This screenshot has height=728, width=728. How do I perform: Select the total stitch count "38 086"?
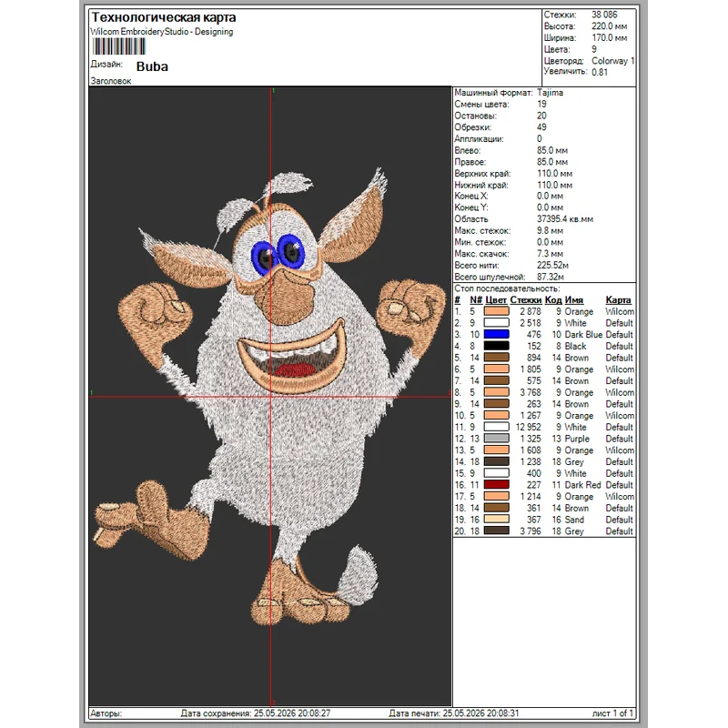(604, 15)
